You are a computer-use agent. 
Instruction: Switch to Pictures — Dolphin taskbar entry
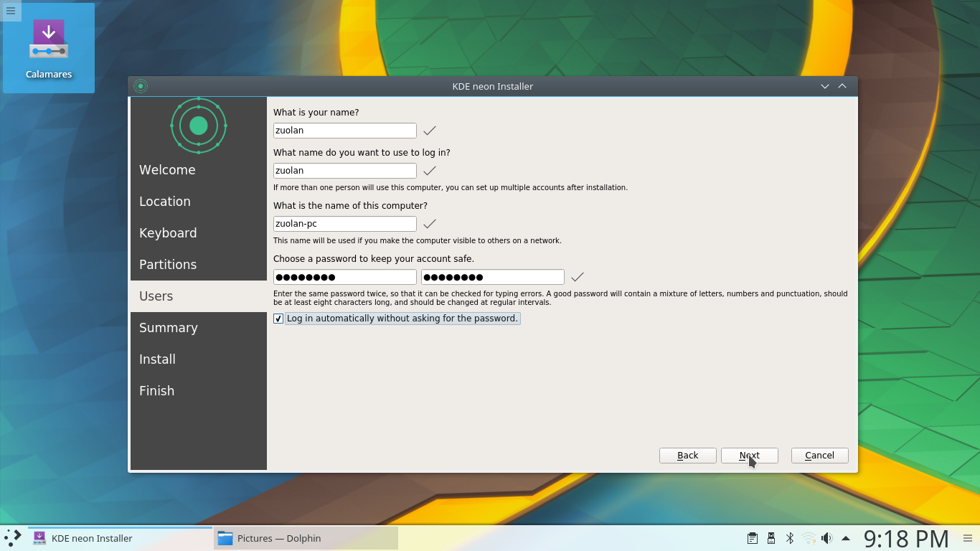pos(306,538)
